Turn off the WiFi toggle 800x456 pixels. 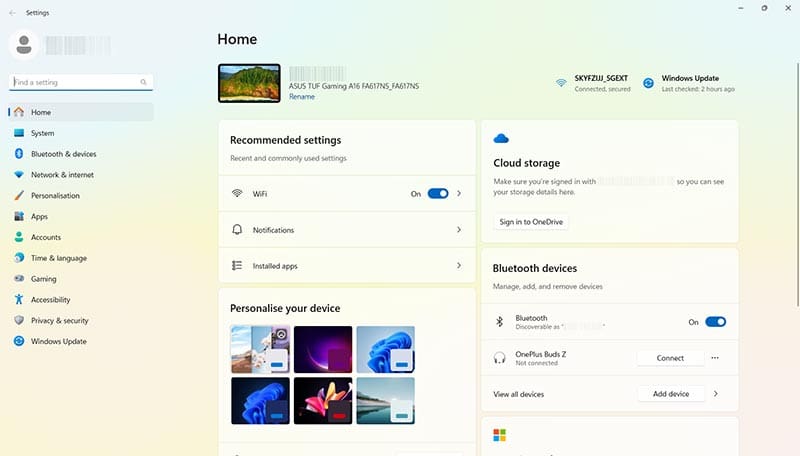point(438,193)
